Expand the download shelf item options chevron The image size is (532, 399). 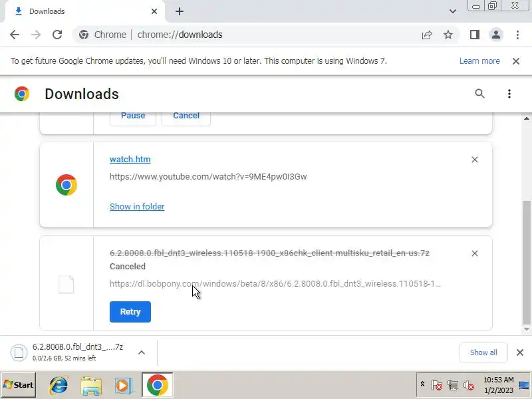point(142,352)
